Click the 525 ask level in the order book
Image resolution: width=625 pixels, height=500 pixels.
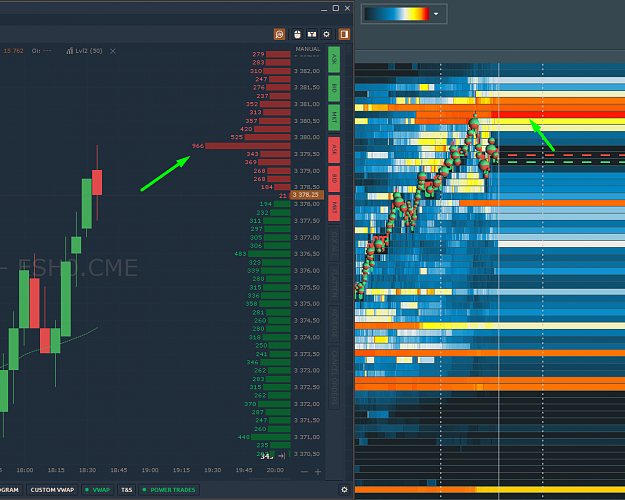(x=236, y=137)
